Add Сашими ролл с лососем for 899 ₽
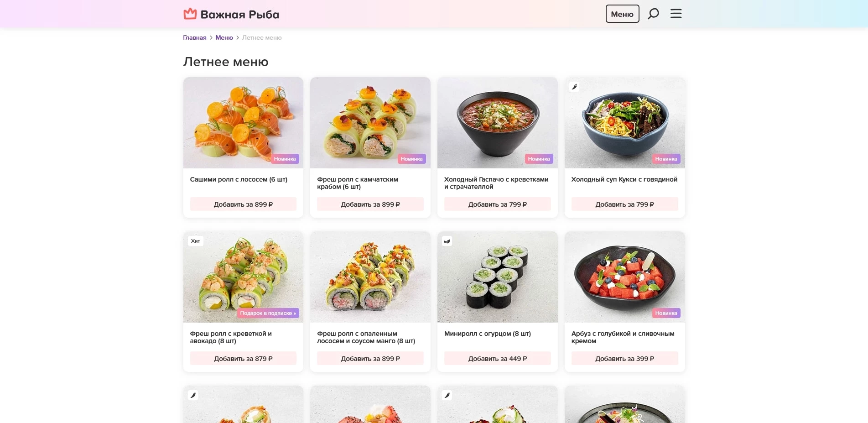Viewport: 868px width, 423px height. pyautogui.click(x=243, y=204)
